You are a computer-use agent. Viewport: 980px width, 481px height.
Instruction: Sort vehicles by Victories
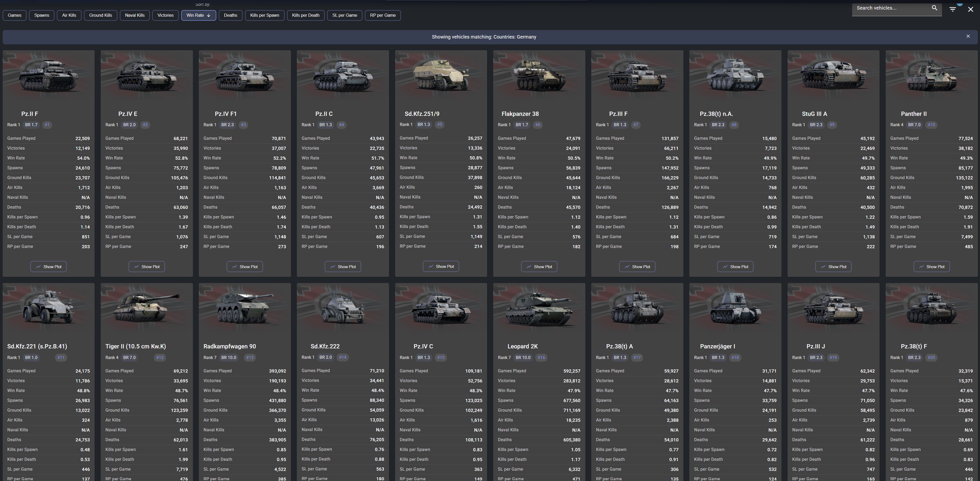coord(166,15)
